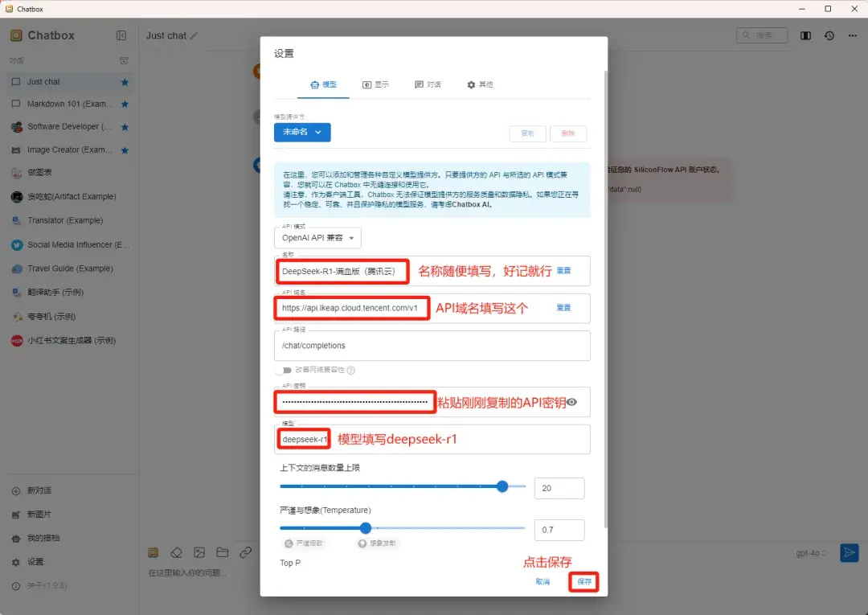Viewport: 868px width, 615px height.
Task: Open the three-dot more menu
Action: click(x=852, y=35)
